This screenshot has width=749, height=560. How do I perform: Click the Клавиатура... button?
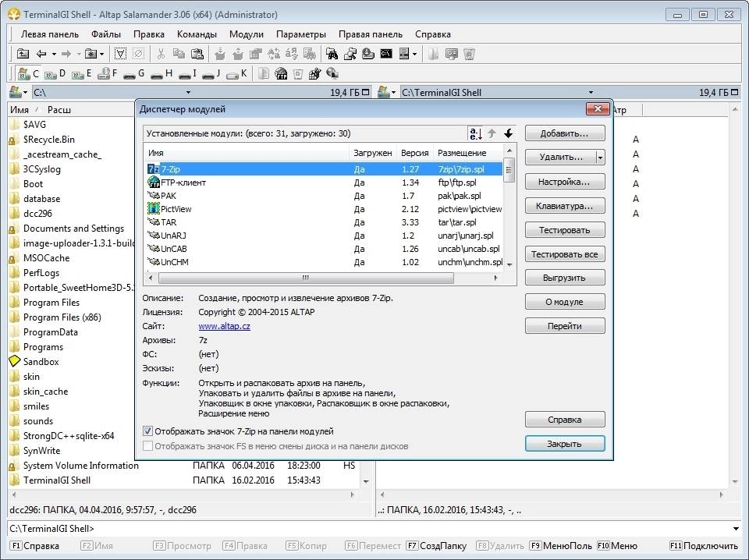(x=565, y=206)
